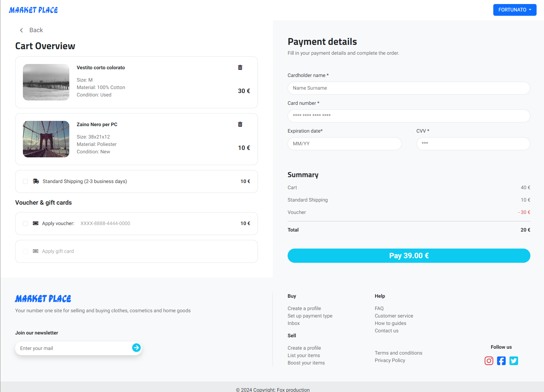Screen dimensions: 544x392
Task: Click the newsletter submit arrow icon
Action: point(136,348)
